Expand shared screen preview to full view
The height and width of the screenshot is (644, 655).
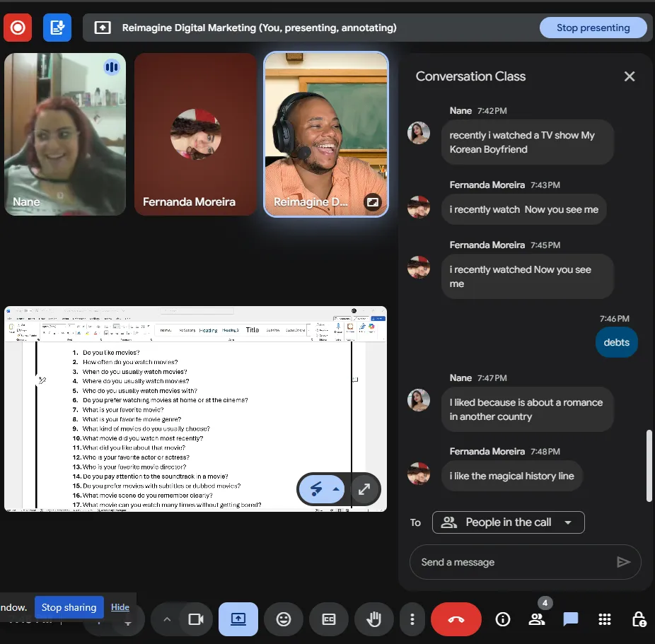[x=364, y=489]
